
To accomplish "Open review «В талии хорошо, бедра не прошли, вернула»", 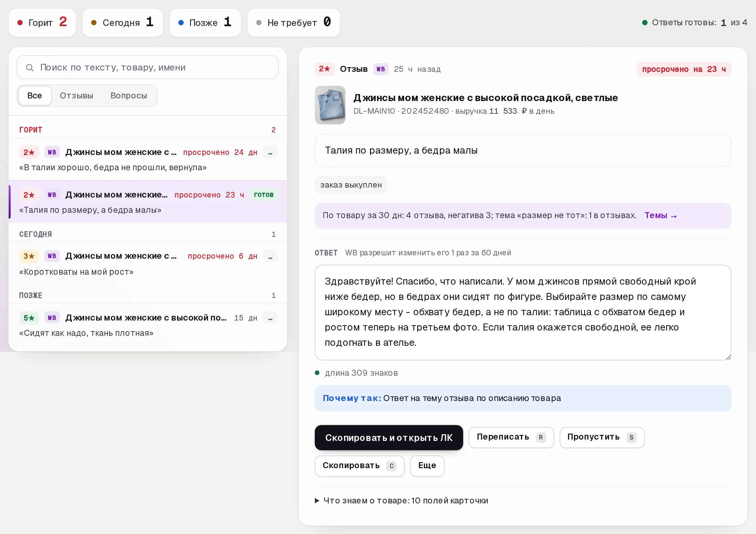I will 148,159.
